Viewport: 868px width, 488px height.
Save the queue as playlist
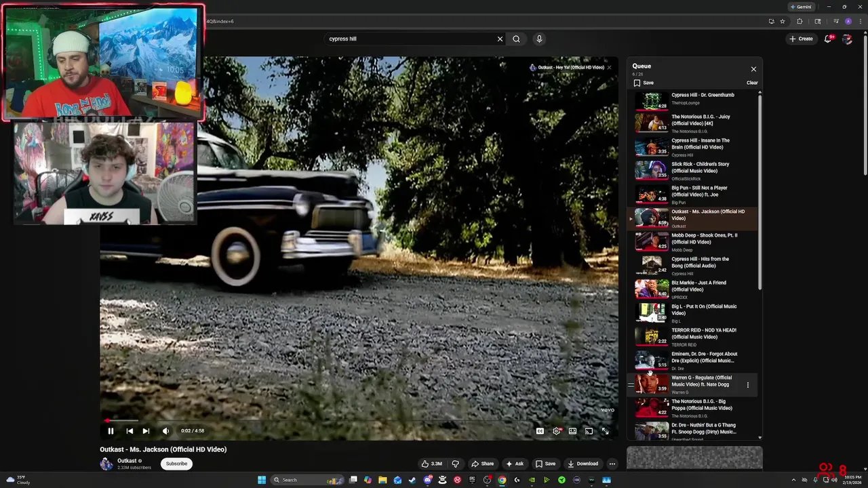pos(644,83)
